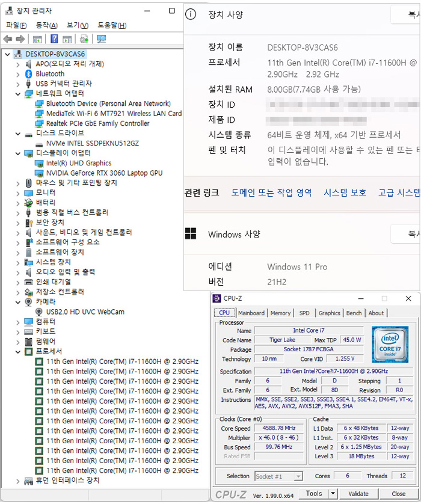Select Realtek PCIe GbE Family Controller
The width and height of the screenshot is (421, 504).
(97, 123)
